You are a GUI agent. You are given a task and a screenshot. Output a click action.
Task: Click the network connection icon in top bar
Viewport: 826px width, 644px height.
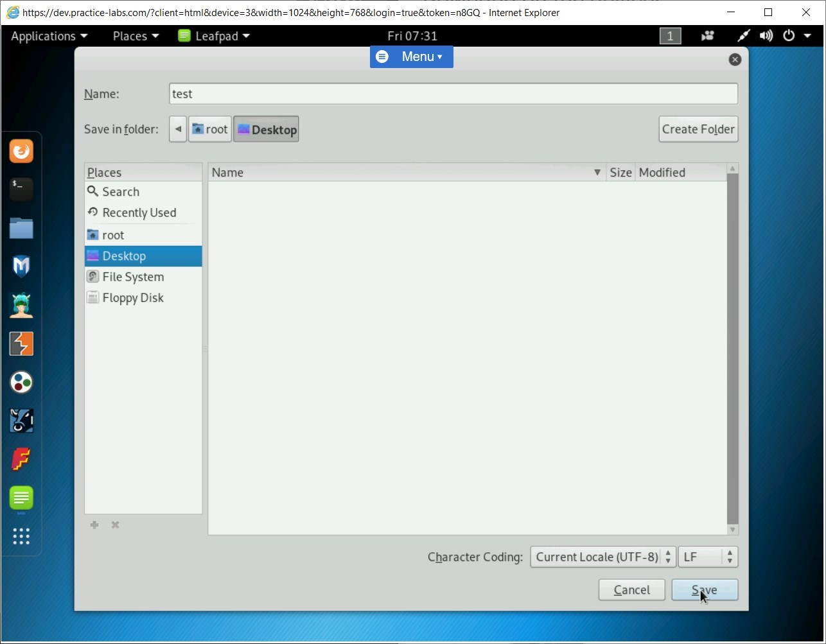pos(743,36)
